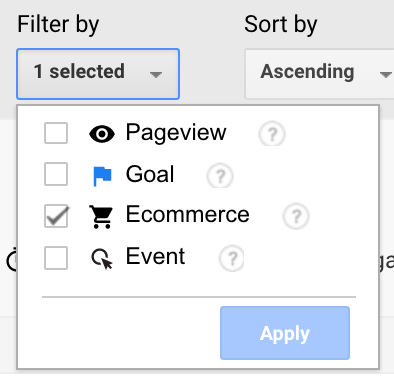Image resolution: width=394 pixels, height=388 pixels.
Task: Open help tooltip next to Goal
Action: [220, 175]
